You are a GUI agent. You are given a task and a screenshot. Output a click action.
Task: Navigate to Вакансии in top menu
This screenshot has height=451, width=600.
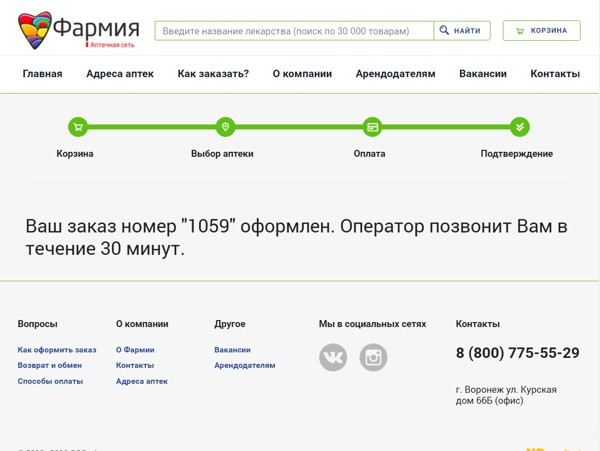coord(483,74)
